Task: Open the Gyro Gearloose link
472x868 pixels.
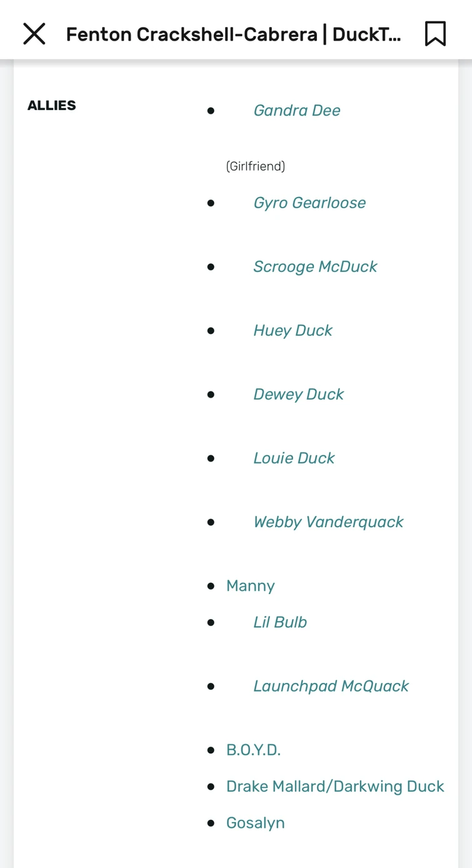Action: point(309,203)
